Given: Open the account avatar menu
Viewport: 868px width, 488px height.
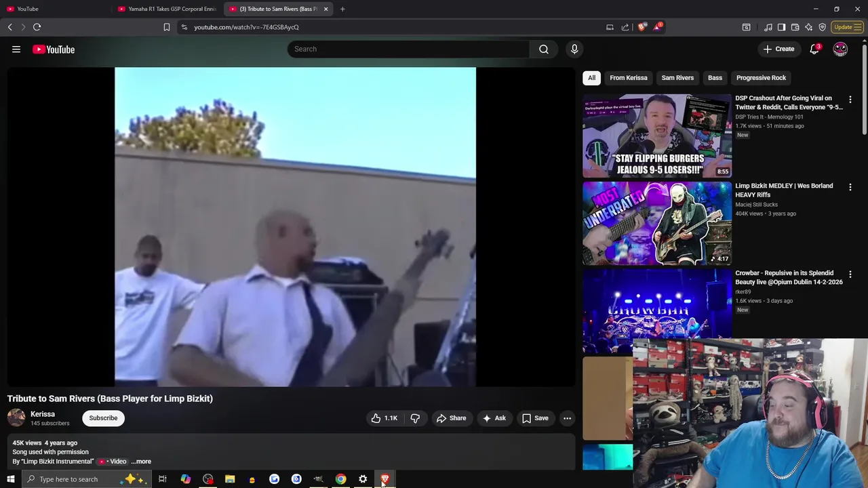Looking at the screenshot, I should (840, 49).
